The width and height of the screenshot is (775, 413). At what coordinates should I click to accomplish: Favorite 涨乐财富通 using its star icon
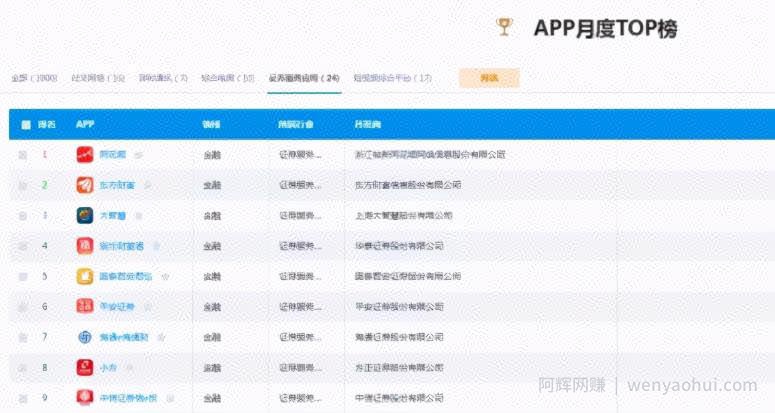(156, 246)
